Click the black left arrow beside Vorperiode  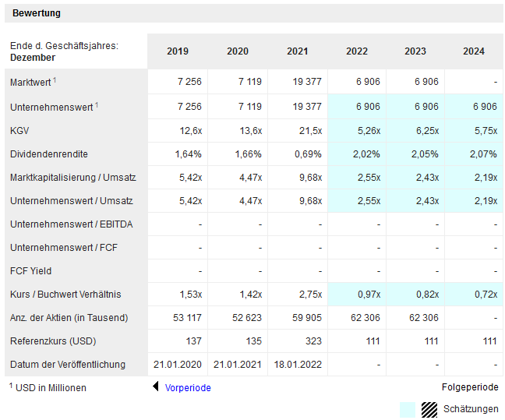click(x=156, y=387)
